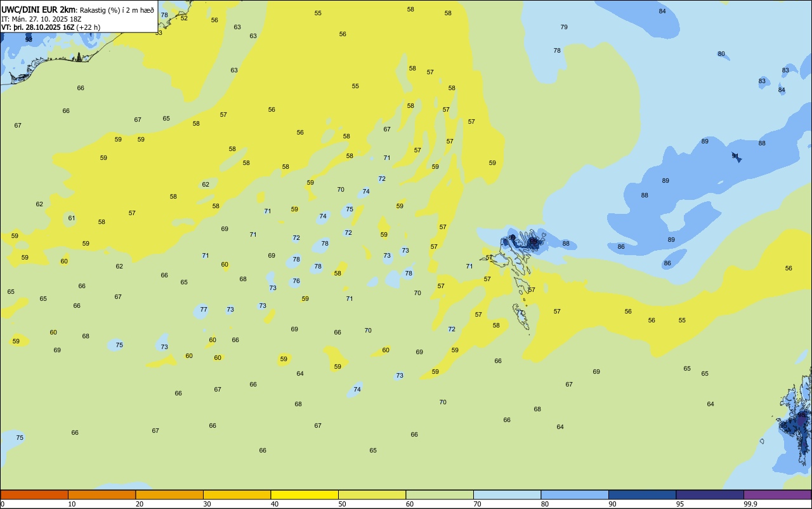
Task: Click the '99.9' legend tick label
Action: (x=750, y=504)
